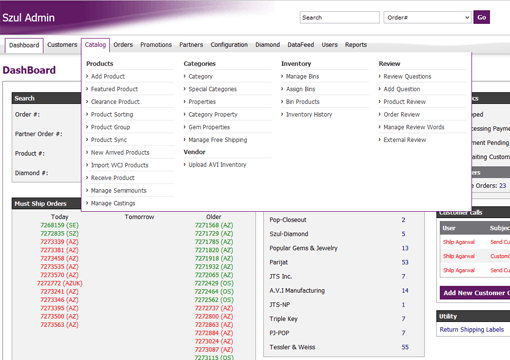Open the Diamond menu
The image size is (510, 360).
click(x=267, y=45)
